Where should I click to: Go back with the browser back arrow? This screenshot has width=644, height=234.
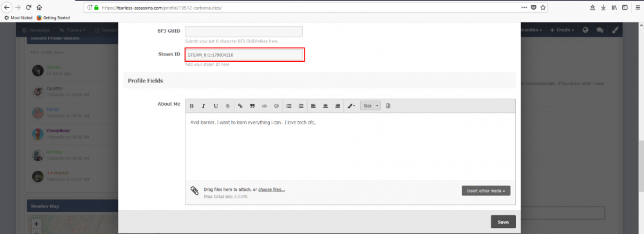point(7,7)
